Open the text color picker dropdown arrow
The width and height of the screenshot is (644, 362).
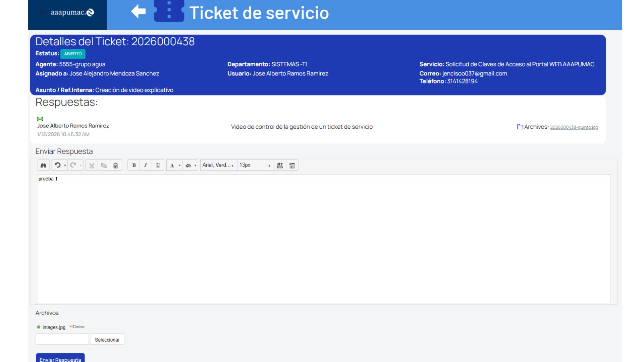click(179, 166)
